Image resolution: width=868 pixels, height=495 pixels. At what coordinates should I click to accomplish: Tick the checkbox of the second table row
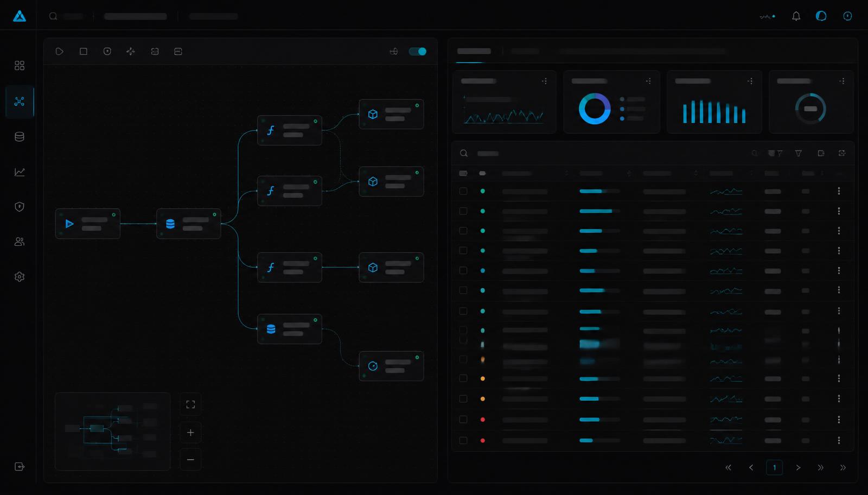(x=463, y=211)
